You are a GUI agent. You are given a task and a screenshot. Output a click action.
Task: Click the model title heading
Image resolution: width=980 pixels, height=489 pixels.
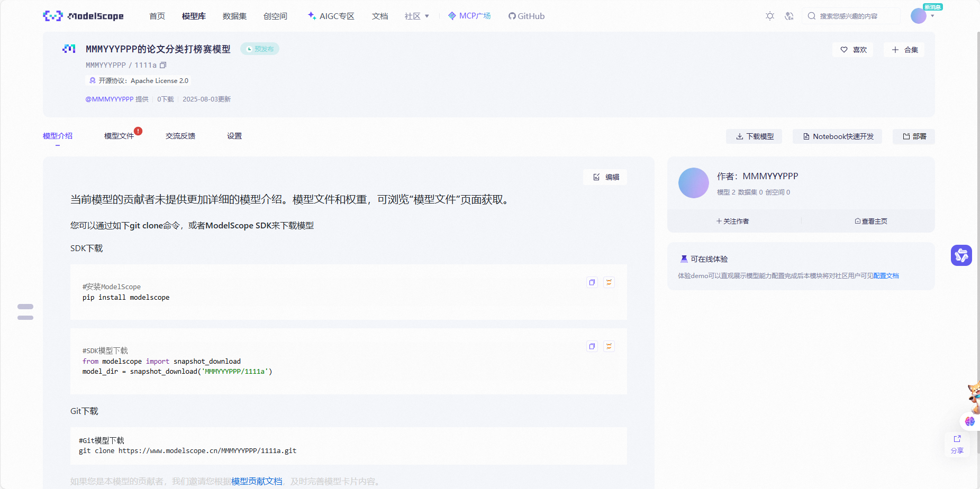click(x=158, y=49)
